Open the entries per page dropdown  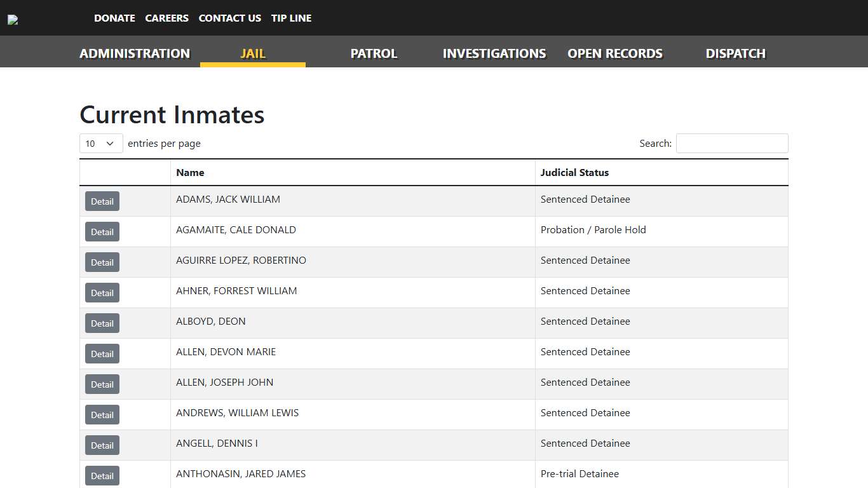(x=100, y=143)
